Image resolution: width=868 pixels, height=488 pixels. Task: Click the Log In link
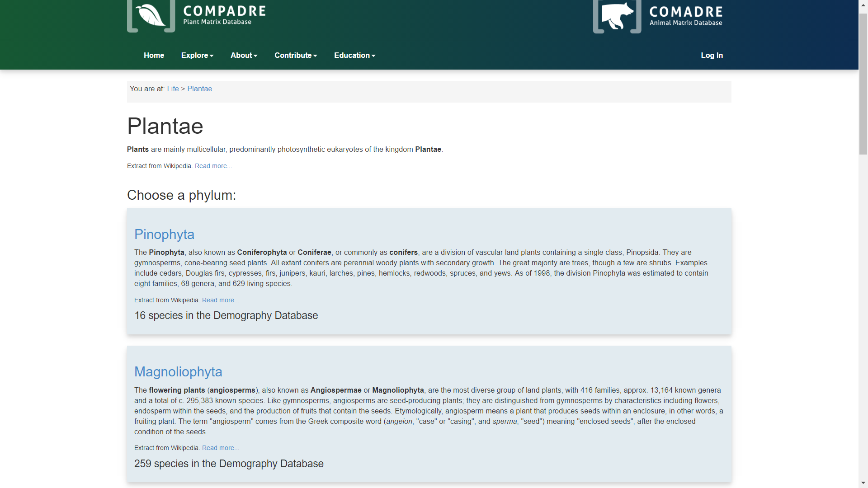click(712, 55)
